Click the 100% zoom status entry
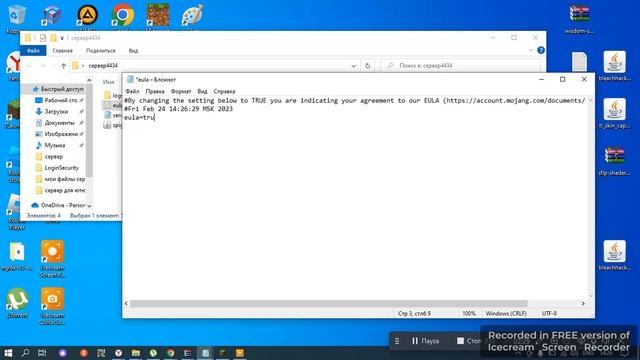The image size is (640, 360). 469,313
